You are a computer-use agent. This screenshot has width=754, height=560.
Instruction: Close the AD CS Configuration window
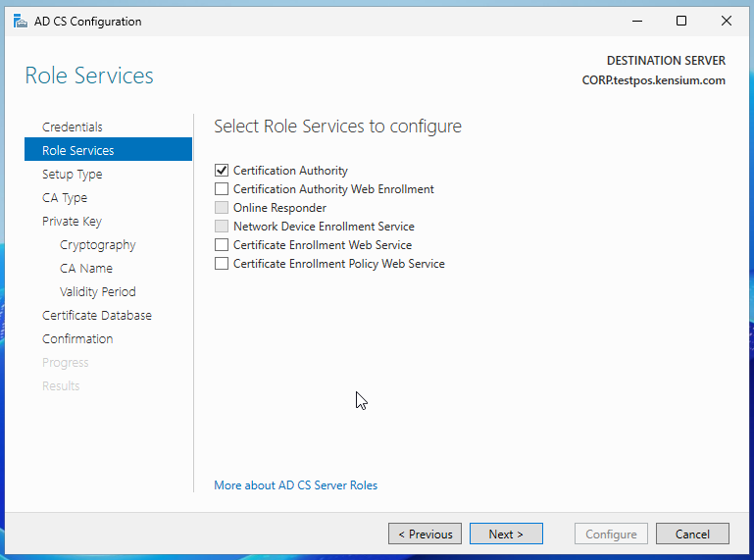(x=727, y=22)
